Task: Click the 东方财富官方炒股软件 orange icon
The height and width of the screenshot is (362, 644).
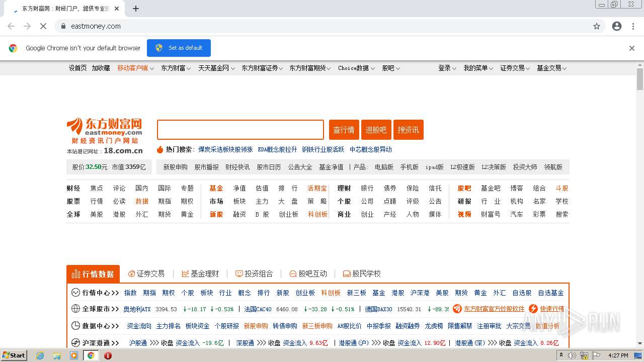Action: (457, 309)
